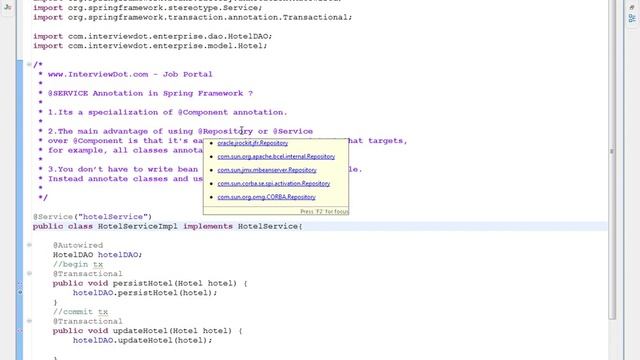Open oracle.jrockit.jfr.Repository link
Image resolution: width=640 pixels, height=360 pixels.
tap(253, 143)
